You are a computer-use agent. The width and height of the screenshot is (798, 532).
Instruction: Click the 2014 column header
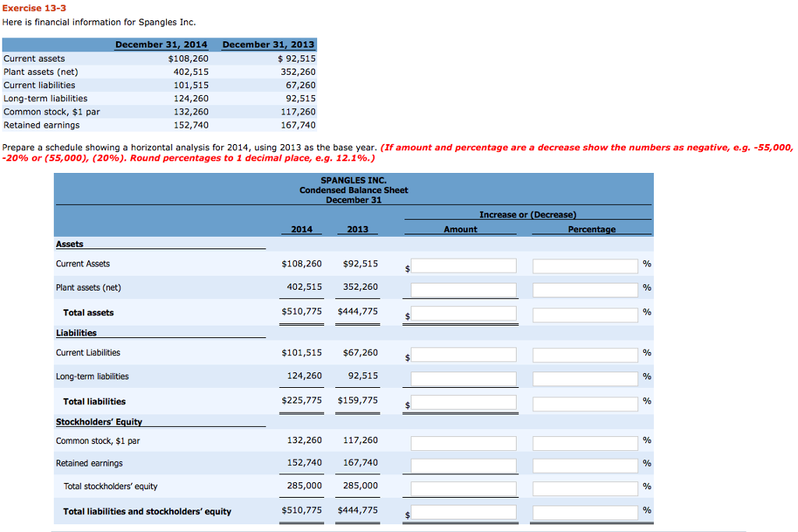pos(301,229)
